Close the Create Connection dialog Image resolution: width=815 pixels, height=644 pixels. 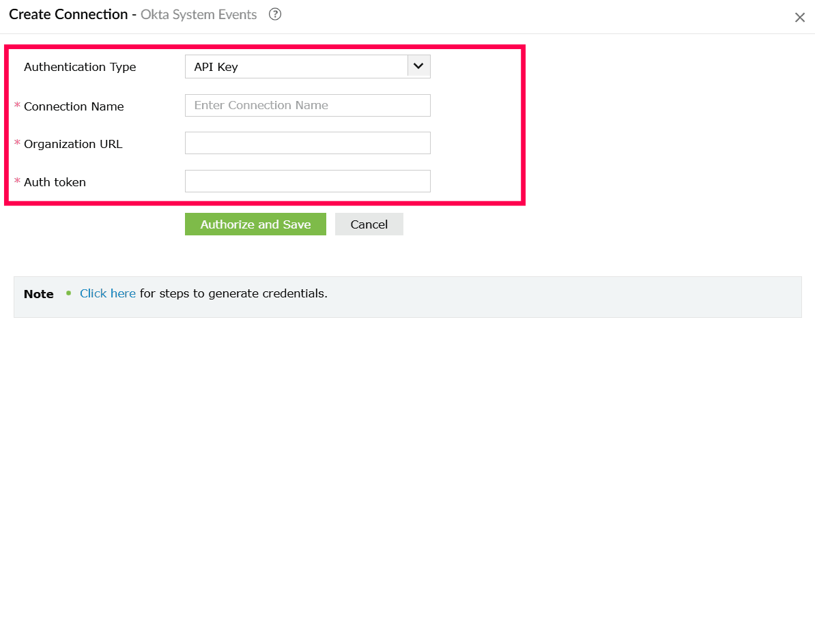[x=799, y=18]
